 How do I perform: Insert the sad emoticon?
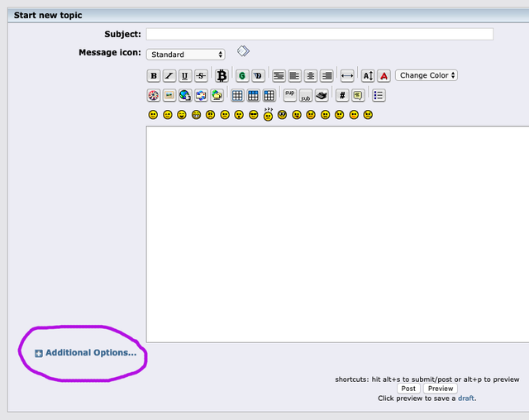click(225, 115)
